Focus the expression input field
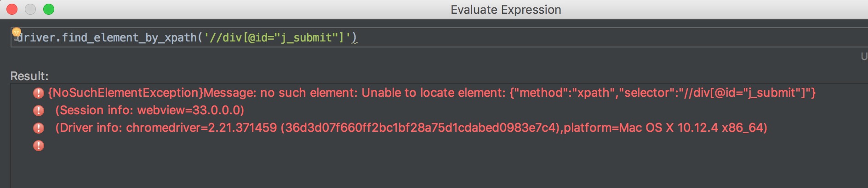Screen dimensions: 868x188 click(439, 37)
